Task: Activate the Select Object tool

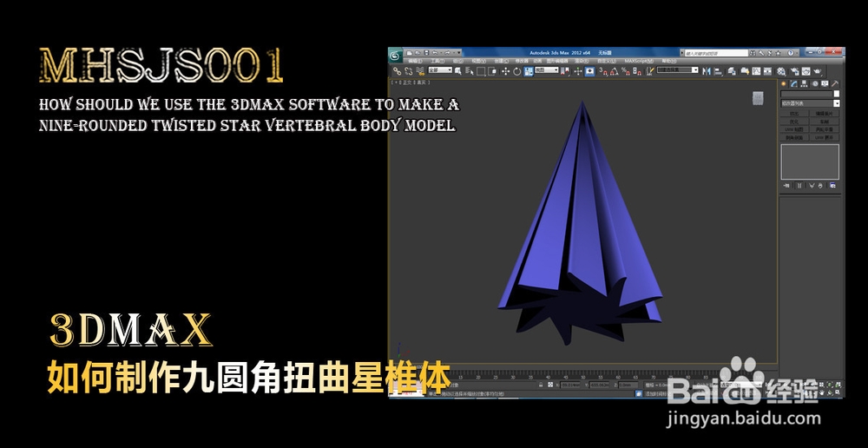Action: pyautogui.click(x=457, y=71)
